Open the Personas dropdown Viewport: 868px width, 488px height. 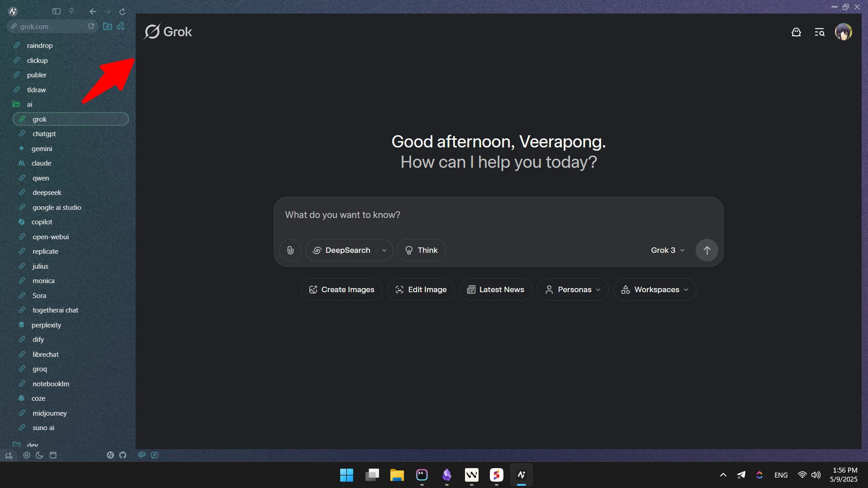pyautogui.click(x=573, y=290)
